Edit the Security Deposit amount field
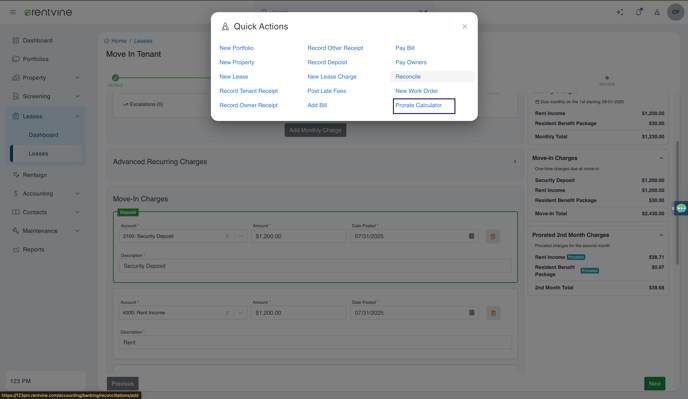The image size is (688, 399). tap(299, 236)
